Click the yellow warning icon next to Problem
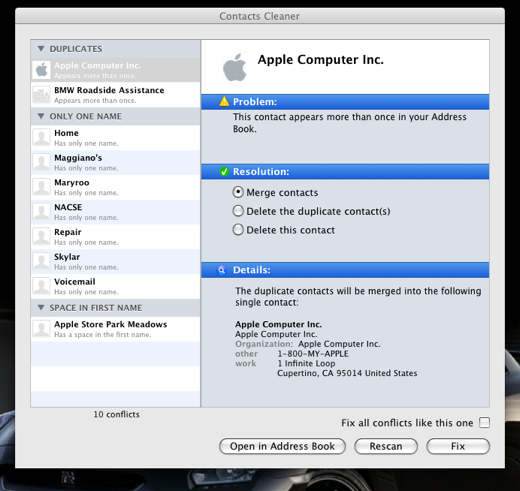 click(x=224, y=101)
